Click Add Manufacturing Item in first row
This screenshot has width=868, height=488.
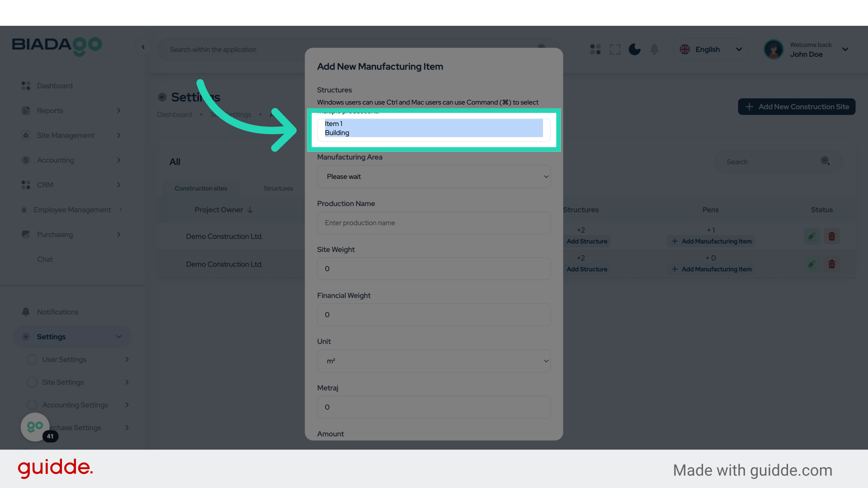click(712, 241)
